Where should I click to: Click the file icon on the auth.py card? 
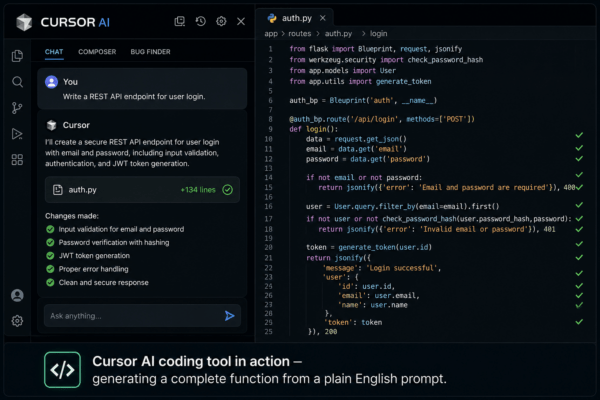57,189
